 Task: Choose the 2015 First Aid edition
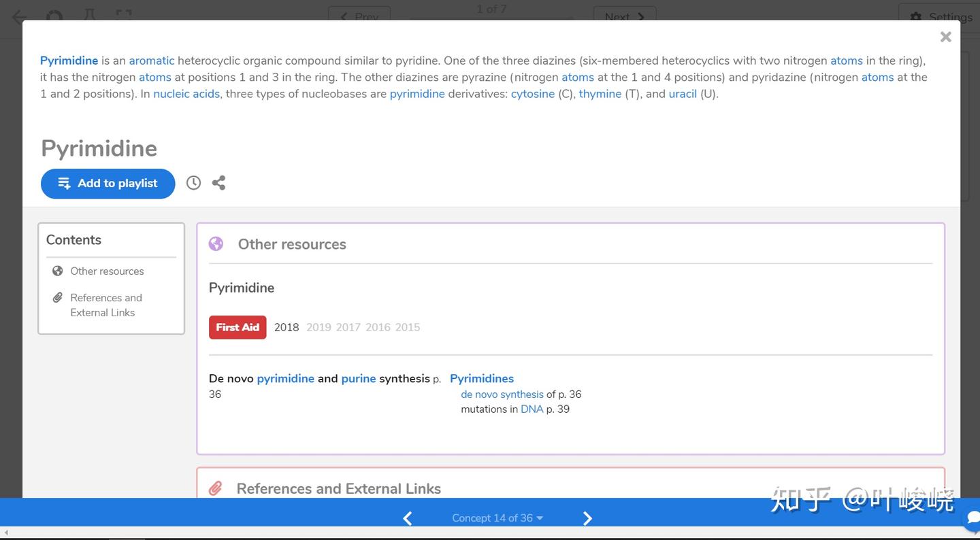click(x=408, y=327)
